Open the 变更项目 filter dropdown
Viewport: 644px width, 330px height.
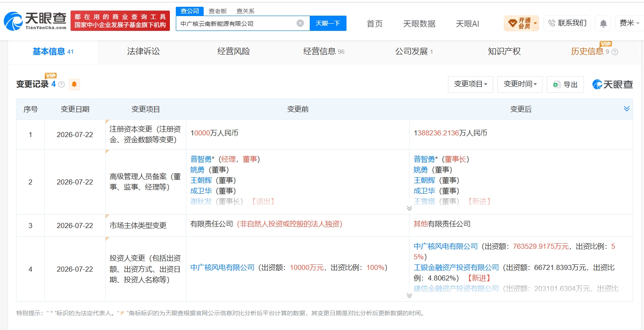(470, 84)
